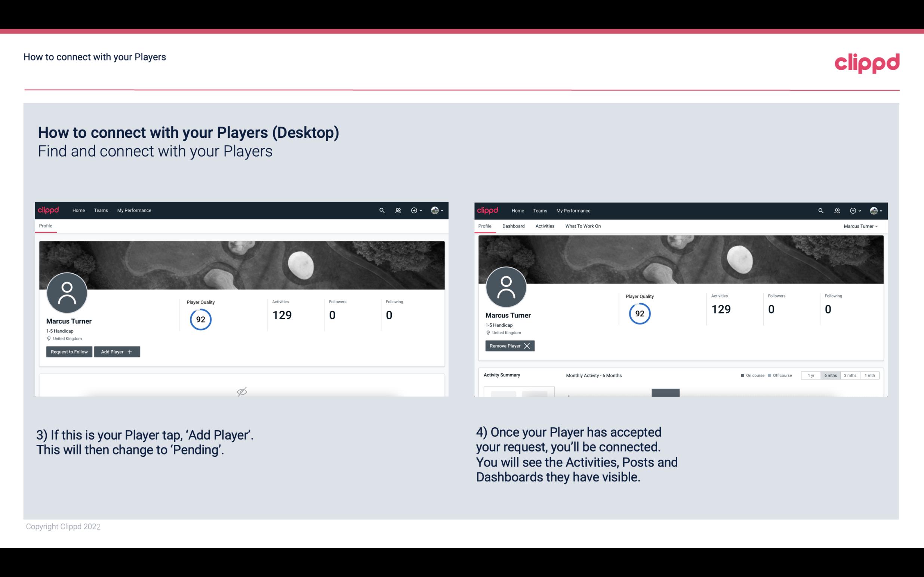The height and width of the screenshot is (577, 924).
Task: Select the '6 mths' activity toggle filter
Action: point(830,375)
